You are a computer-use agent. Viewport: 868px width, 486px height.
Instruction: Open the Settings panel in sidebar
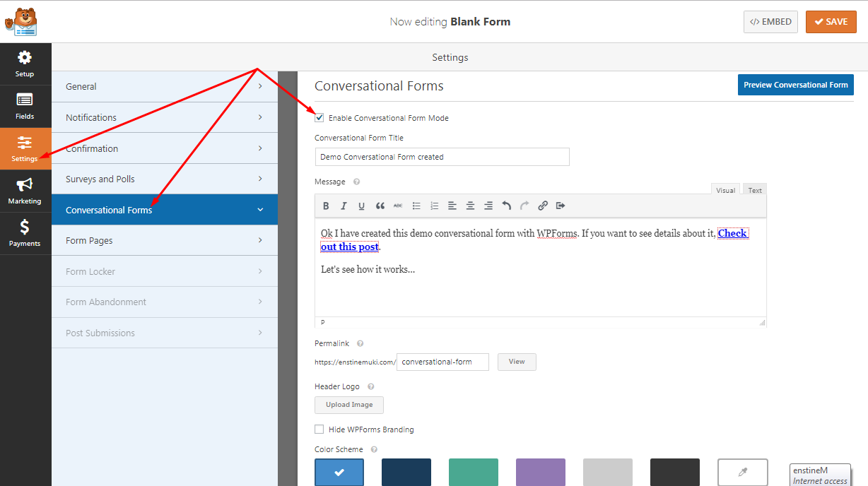point(25,148)
